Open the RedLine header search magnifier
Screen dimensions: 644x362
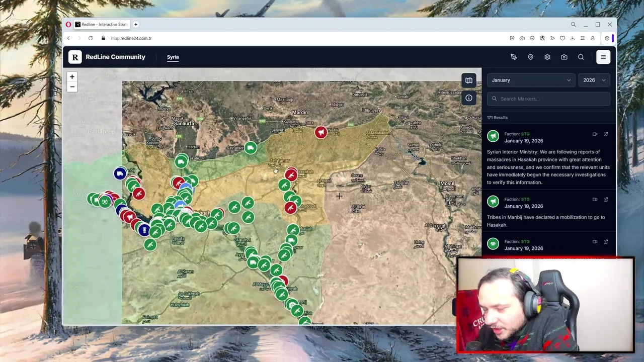[x=581, y=57]
